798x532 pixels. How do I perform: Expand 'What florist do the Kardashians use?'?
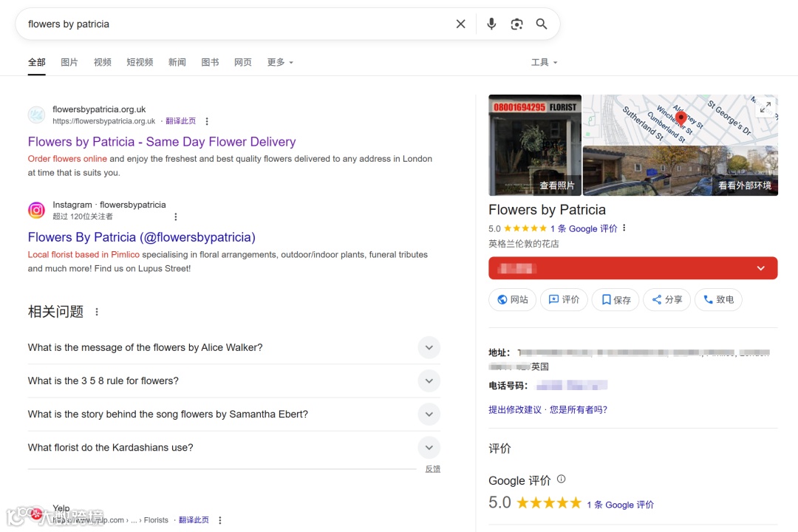coord(429,448)
